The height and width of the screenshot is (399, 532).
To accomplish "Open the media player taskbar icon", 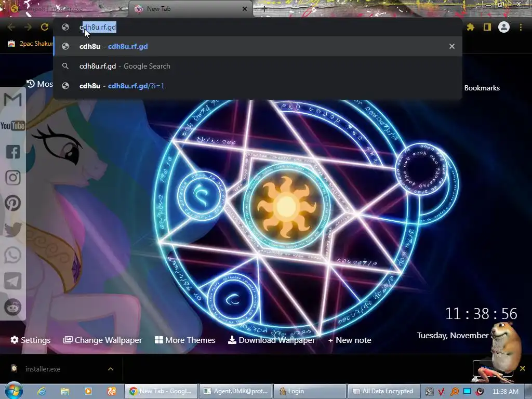I will click(x=88, y=391).
